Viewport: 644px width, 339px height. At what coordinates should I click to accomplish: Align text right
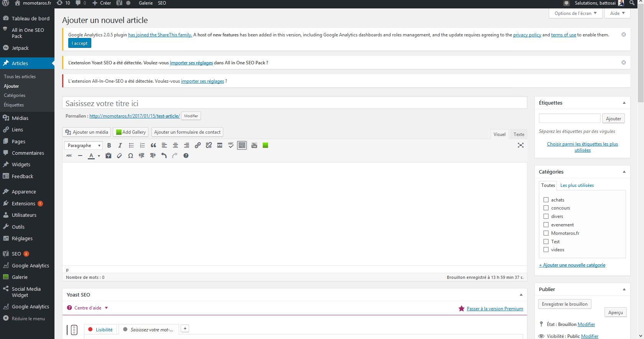click(186, 146)
